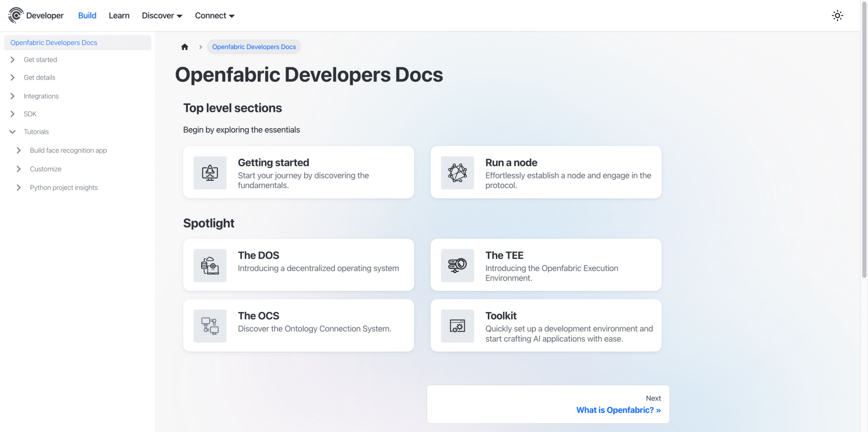Click the Run a node network icon
Viewport: 868px width, 432px height.
coord(457,173)
